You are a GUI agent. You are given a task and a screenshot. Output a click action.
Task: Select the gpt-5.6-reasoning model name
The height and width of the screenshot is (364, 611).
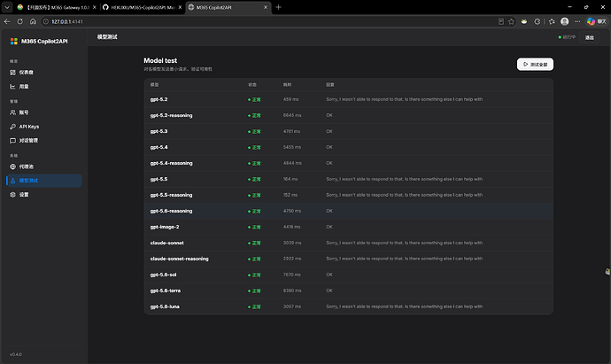(172, 211)
